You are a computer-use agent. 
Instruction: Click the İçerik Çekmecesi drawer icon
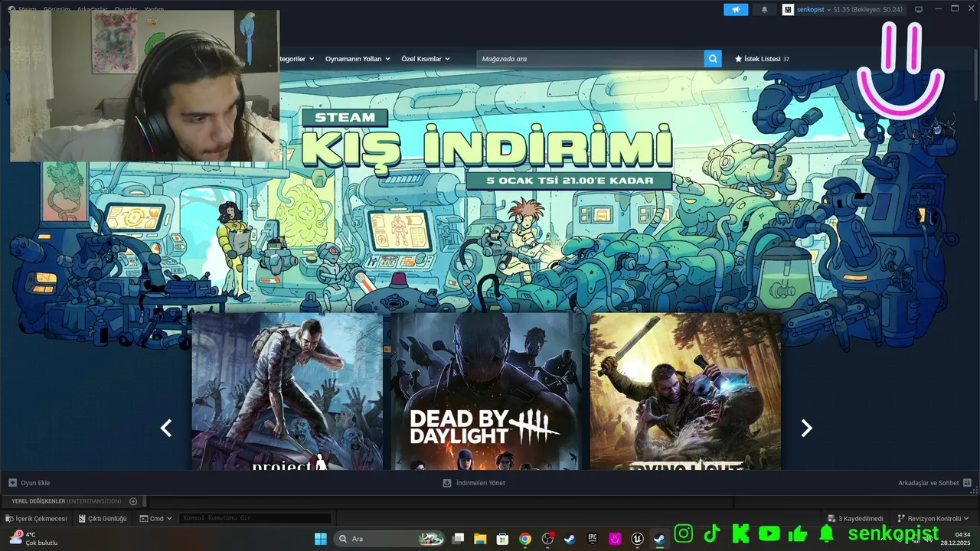point(9,518)
